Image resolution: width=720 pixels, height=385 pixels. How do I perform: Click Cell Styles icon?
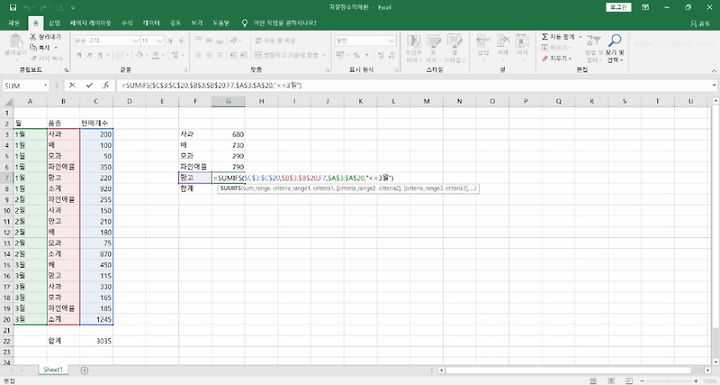click(x=455, y=41)
